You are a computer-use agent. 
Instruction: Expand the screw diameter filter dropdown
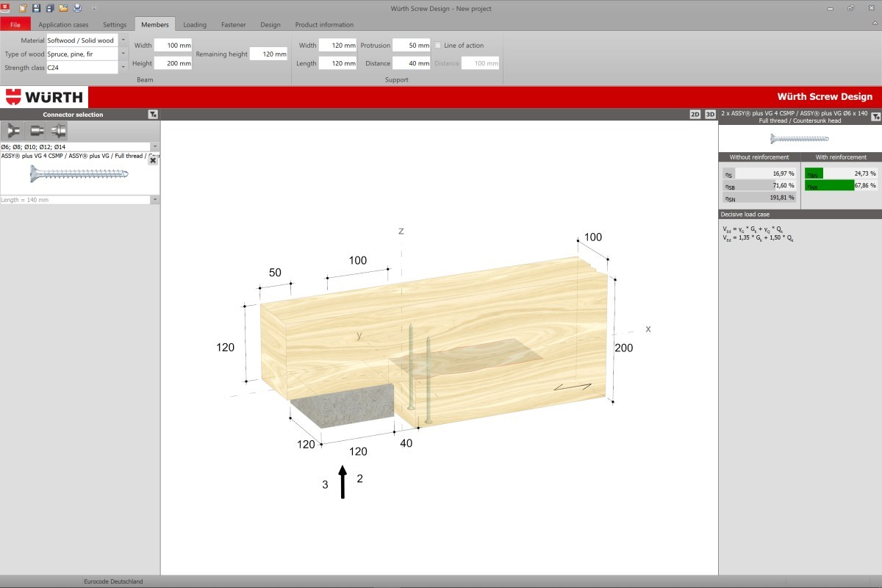click(154, 147)
